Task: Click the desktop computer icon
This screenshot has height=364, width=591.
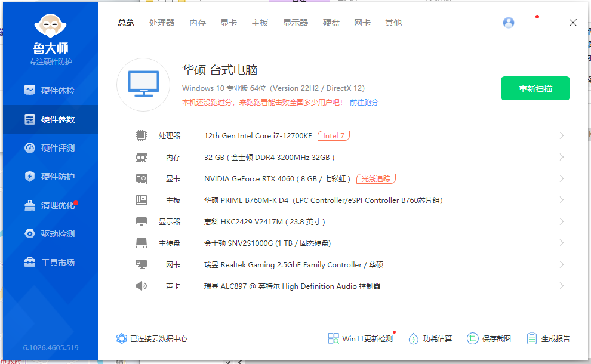Action: [x=143, y=84]
